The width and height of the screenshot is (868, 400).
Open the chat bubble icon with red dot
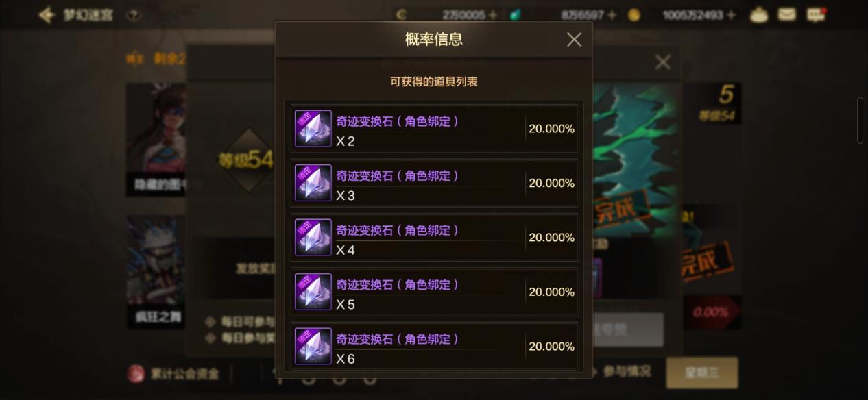pyautogui.click(x=815, y=14)
